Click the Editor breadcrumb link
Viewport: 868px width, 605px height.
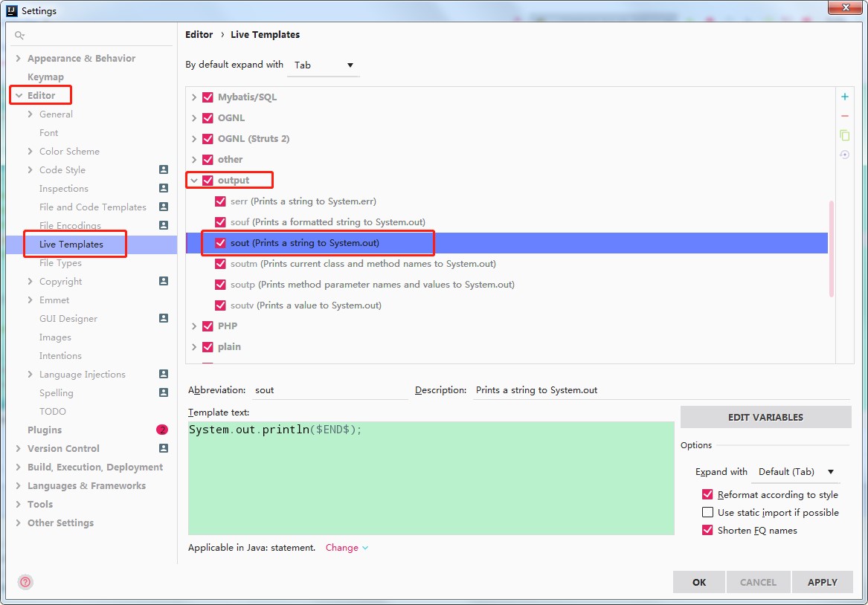[x=199, y=34]
